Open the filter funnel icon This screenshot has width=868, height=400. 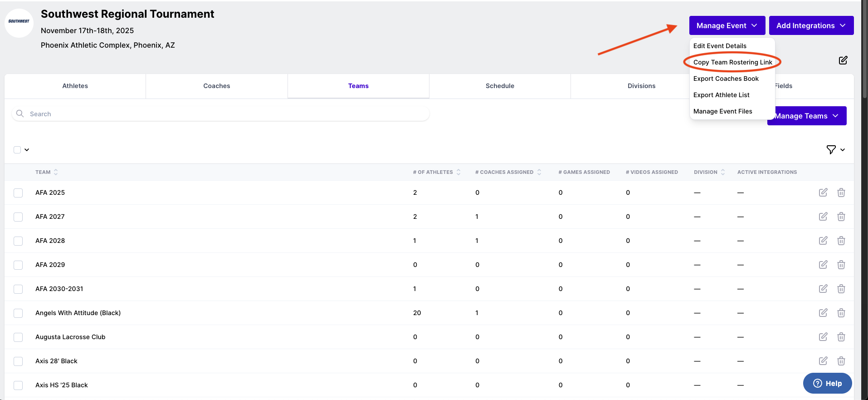[x=831, y=150]
